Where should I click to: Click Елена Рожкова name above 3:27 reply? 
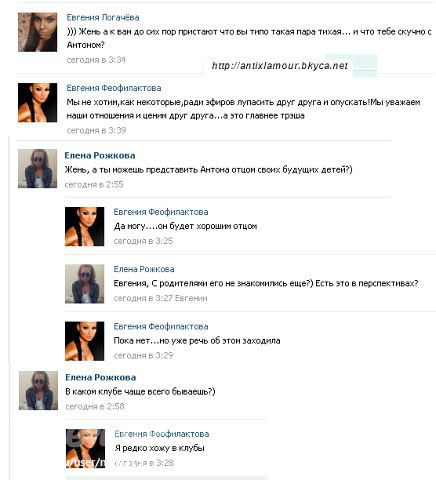[x=144, y=269]
